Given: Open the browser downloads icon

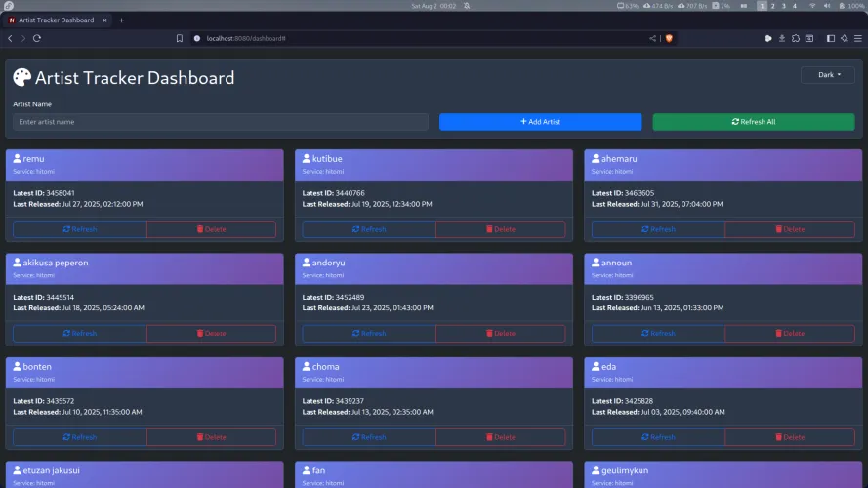Looking at the screenshot, I should click(782, 38).
